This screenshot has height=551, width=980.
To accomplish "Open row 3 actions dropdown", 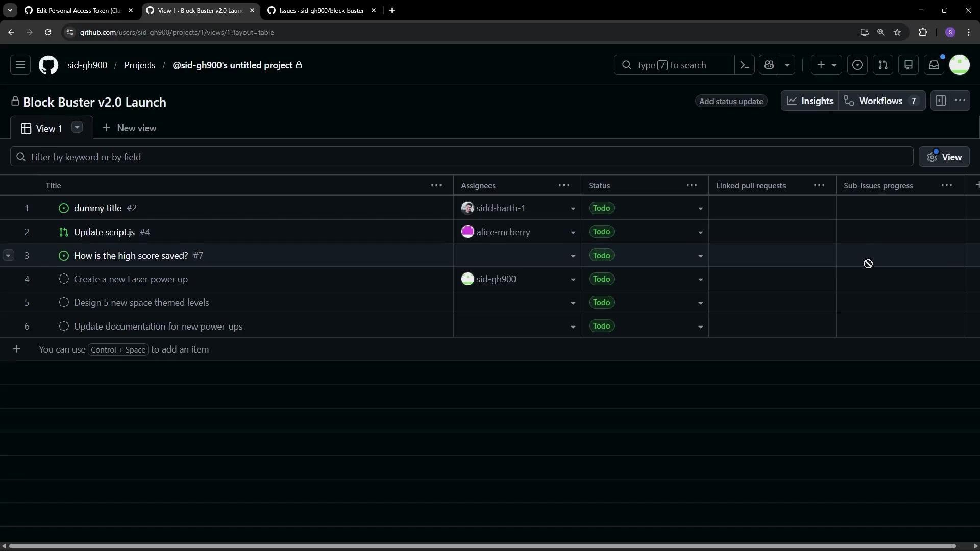I will point(8,255).
